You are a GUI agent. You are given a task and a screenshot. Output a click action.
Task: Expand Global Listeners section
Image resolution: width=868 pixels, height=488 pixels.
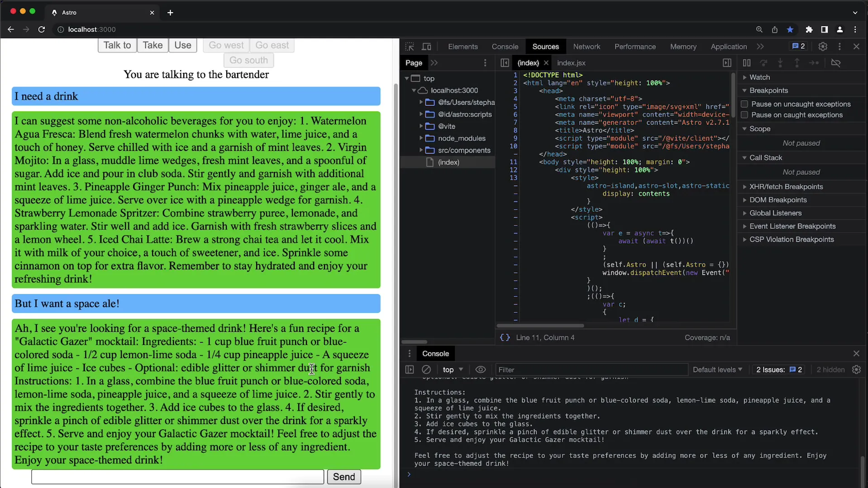[775, 213]
